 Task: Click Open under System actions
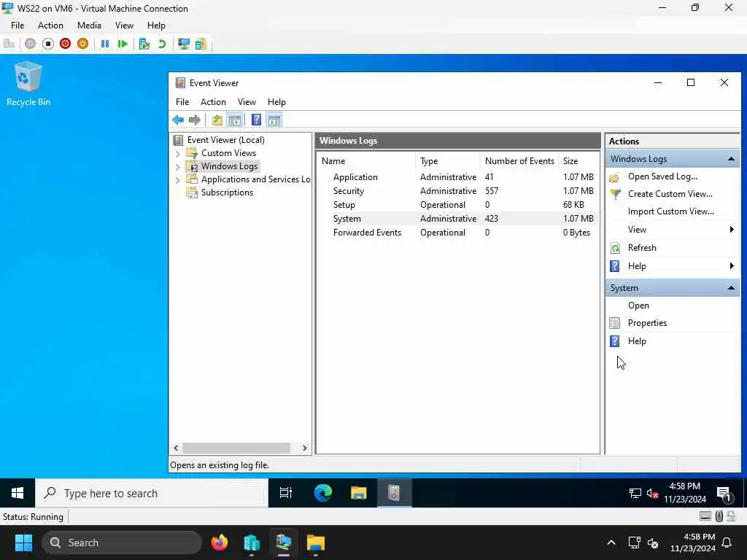[x=638, y=306]
